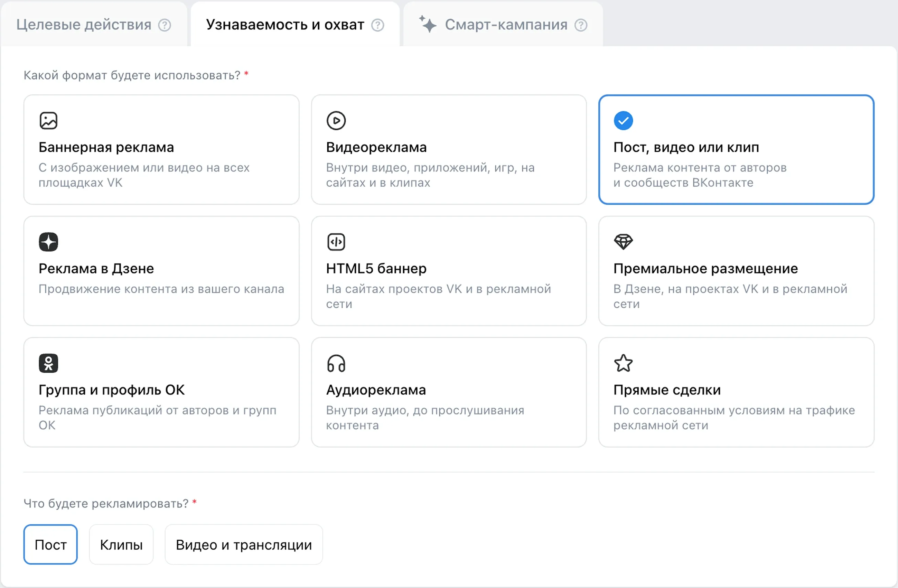Pick the Прямые сделки format title
This screenshot has height=588, width=898.
pos(667,390)
